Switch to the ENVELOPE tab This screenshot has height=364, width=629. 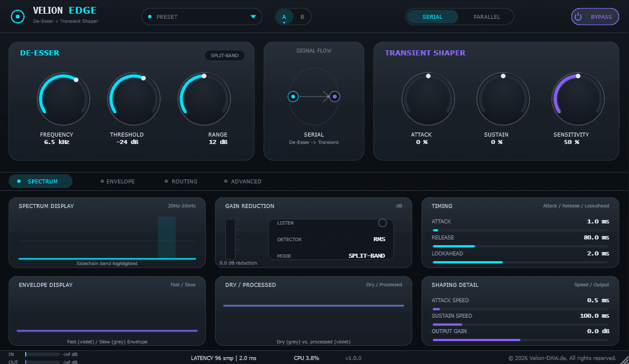coord(118,181)
